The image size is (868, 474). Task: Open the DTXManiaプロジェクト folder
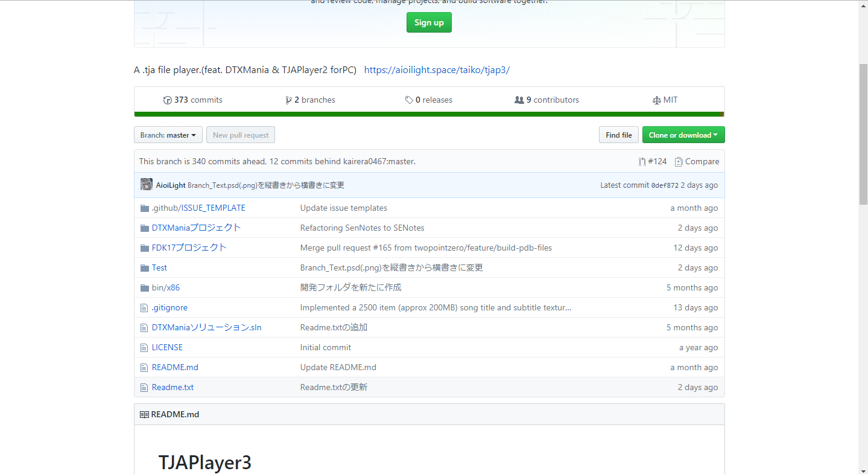tap(196, 228)
